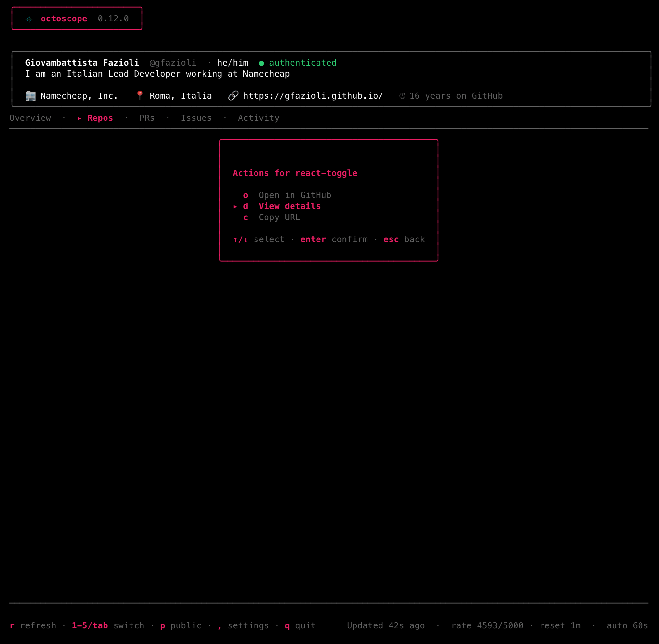Click the name Giovambattista Fazioli
The width and height of the screenshot is (659, 644).
pos(82,63)
